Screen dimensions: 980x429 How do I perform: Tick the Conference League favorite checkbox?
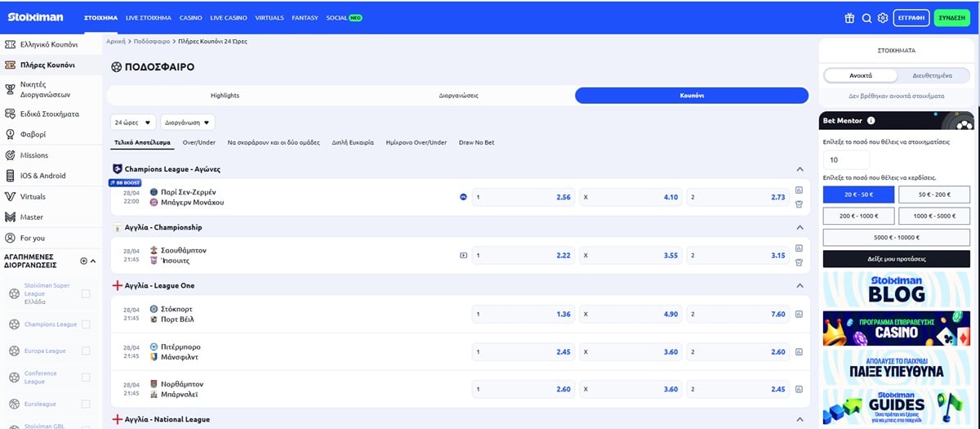click(86, 378)
